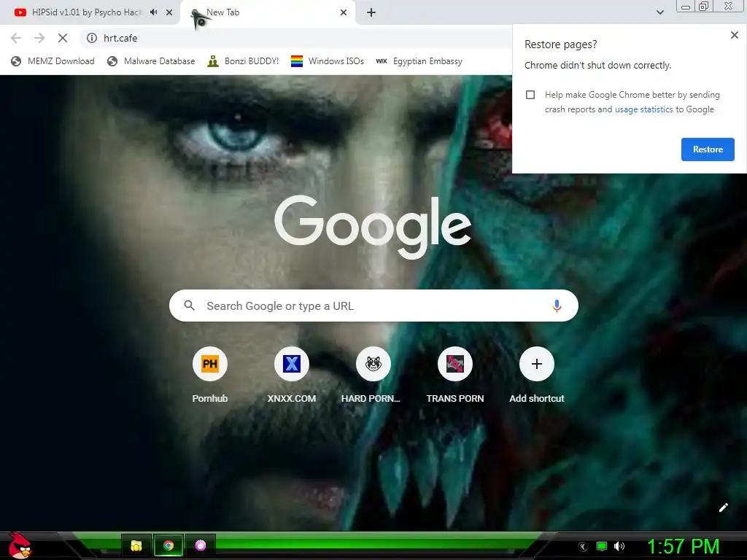The image size is (747, 560).
Task: Click the address bar showing hrt.cafe
Action: (x=295, y=38)
